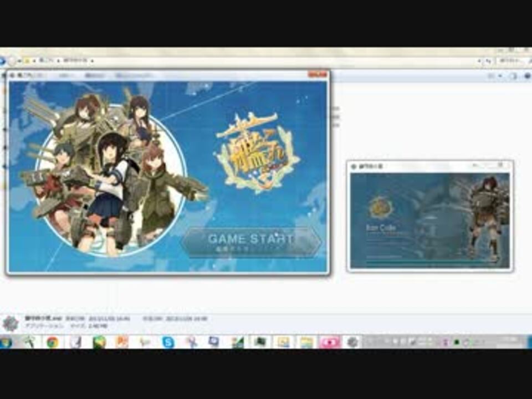Open the folder icon in the taskbar
This screenshot has height=399, width=532.
coord(306,342)
